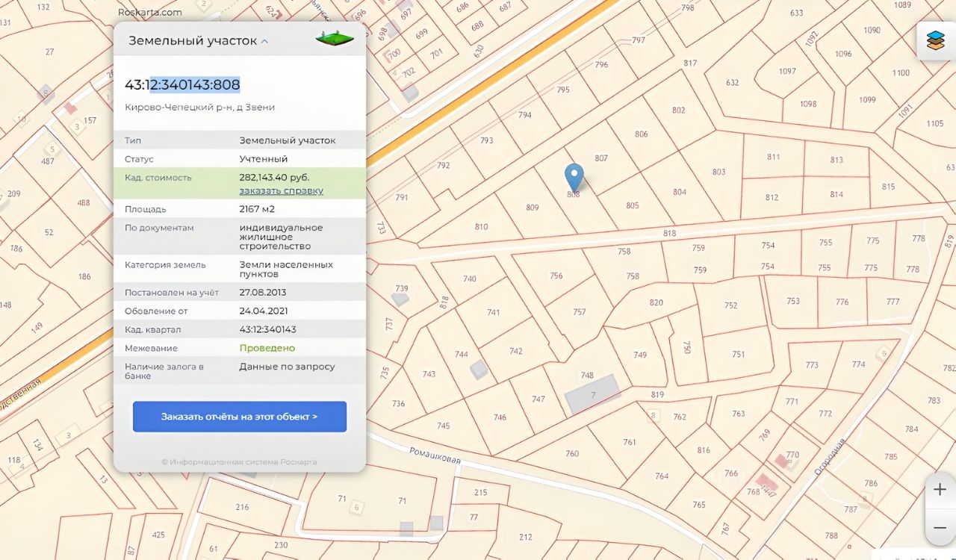Click the blue location pin marker
Image resolution: width=956 pixels, height=560 pixels.
click(x=574, y=178)
